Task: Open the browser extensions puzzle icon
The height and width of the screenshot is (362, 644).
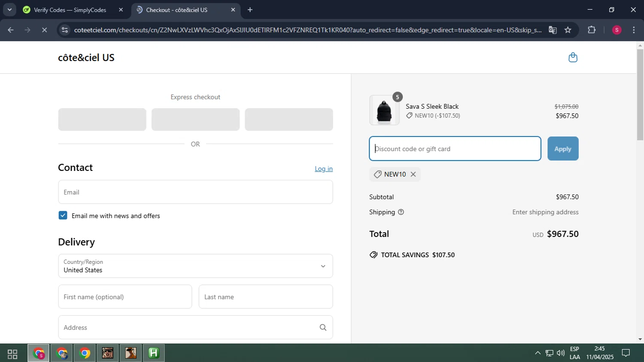Action: (592, 30)
